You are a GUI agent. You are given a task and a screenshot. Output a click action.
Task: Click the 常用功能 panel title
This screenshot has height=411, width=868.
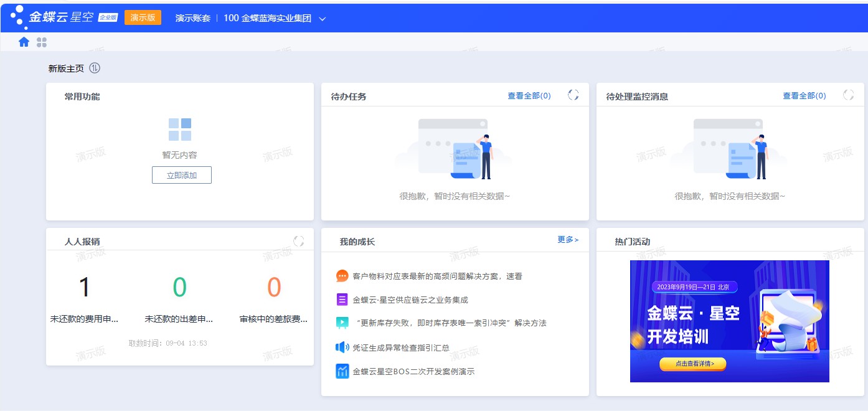coord(82,97)
